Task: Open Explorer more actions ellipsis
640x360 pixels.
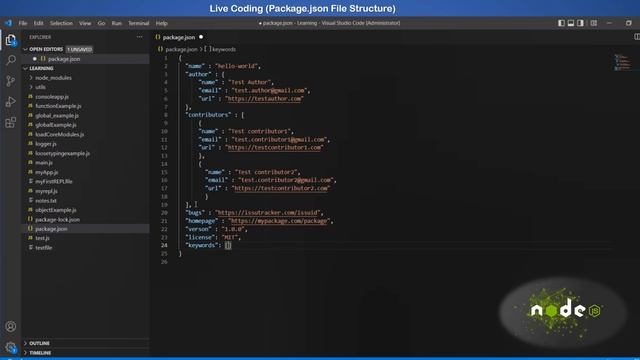Action: point(140,37)
